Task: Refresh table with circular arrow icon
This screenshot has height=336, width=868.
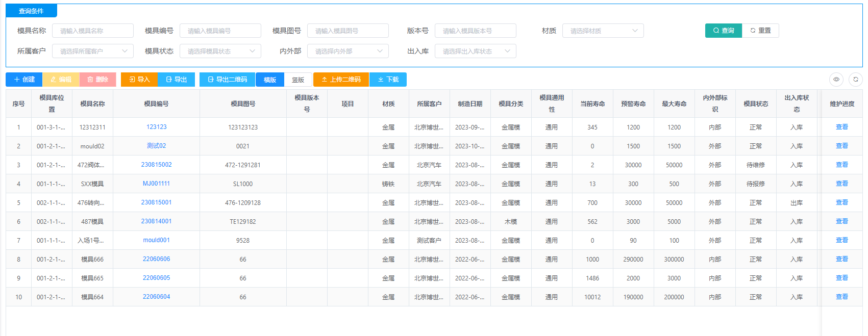Action: tap(856, 80)
